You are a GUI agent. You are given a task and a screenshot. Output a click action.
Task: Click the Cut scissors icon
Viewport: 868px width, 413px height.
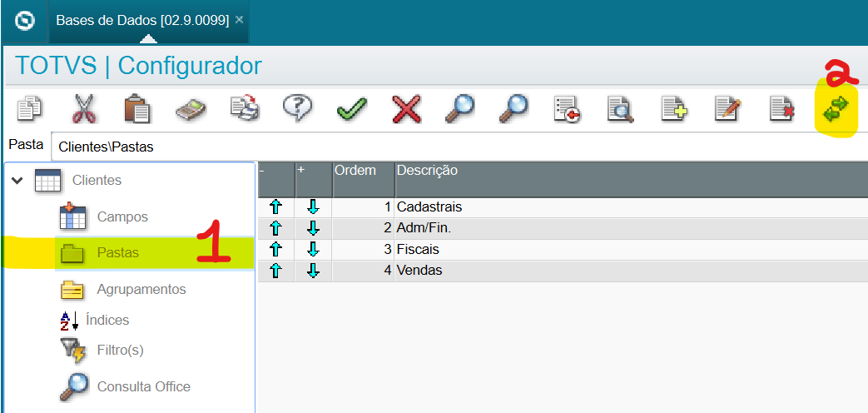click(x=83, y=108)
